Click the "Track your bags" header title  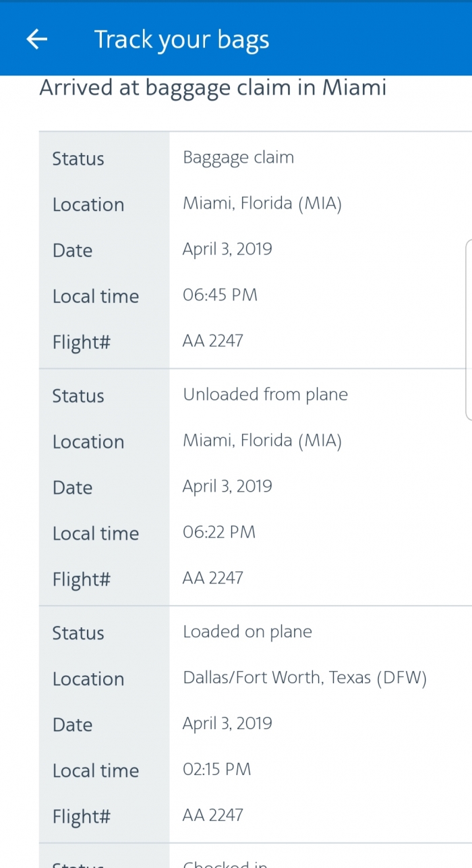(181, 40)
